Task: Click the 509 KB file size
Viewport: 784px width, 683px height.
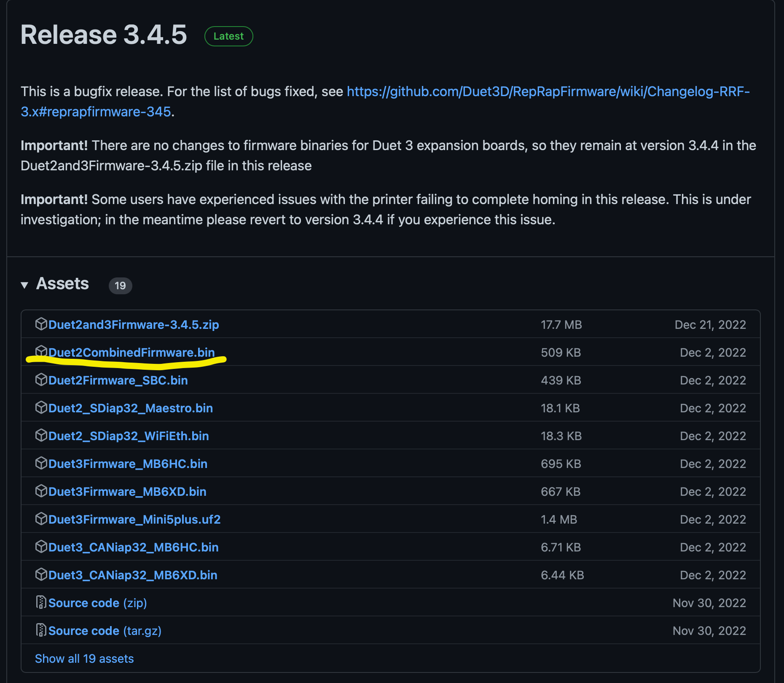Action: 561,352
